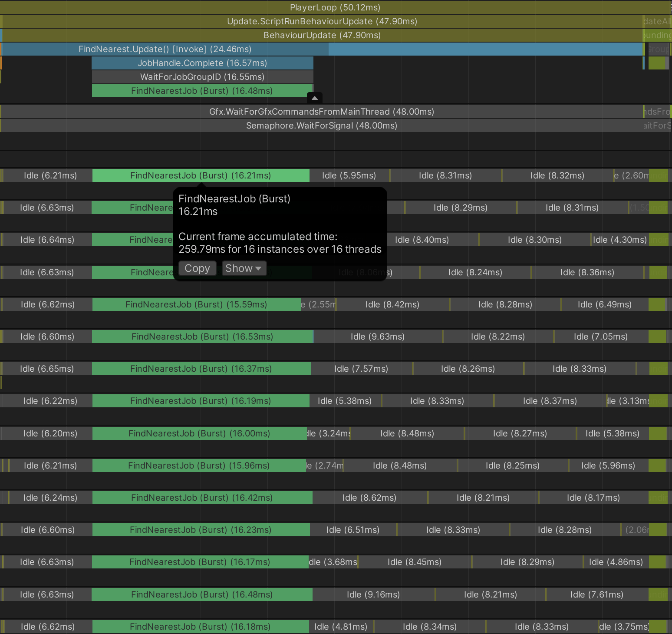Select the WaitForJobGroupID (16.55ms) sample
672x634 pixels.
(202, 77)
